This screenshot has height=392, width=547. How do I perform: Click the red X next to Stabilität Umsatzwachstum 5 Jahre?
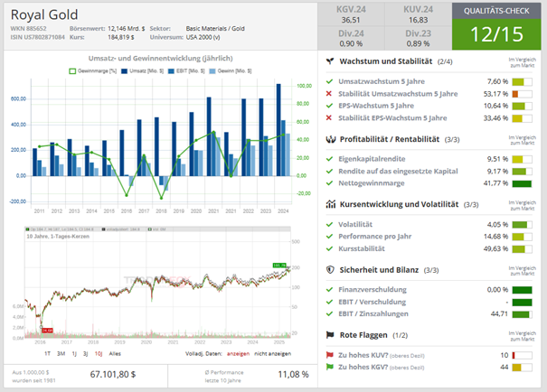tap(328, 94)
